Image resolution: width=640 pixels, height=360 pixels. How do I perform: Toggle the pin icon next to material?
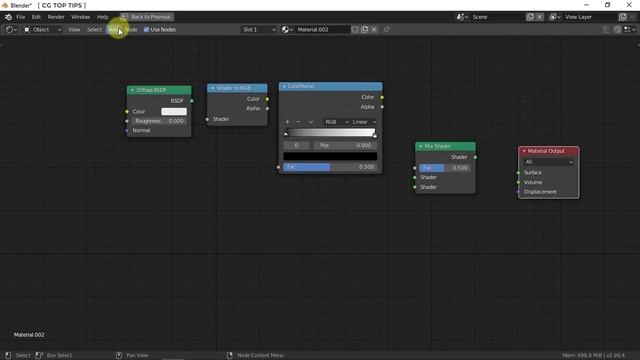386,29
